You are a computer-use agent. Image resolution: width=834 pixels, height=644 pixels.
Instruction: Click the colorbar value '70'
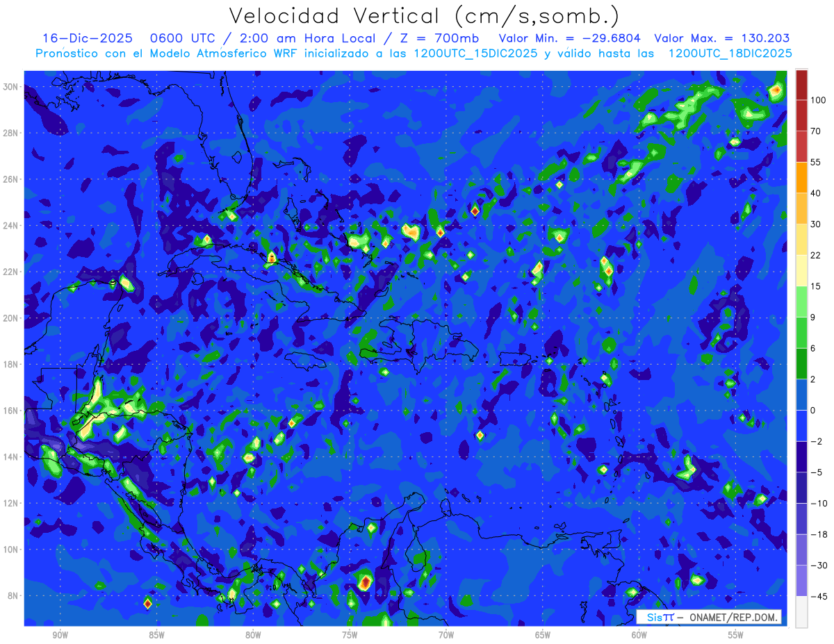816,131
